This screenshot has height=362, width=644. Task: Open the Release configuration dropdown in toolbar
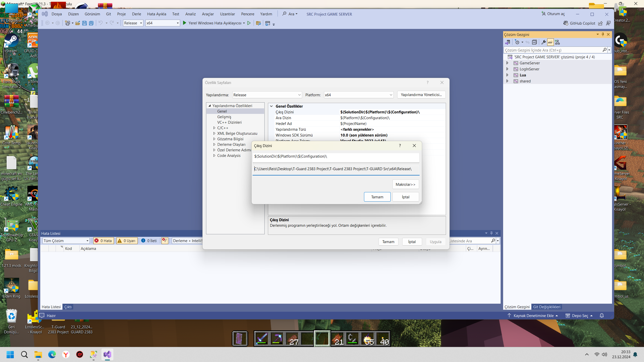(133, 23)
